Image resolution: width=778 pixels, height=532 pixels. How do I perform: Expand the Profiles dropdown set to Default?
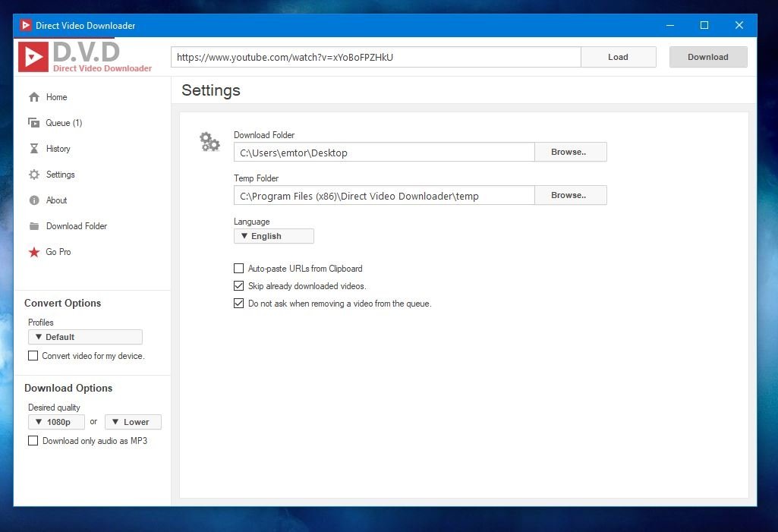pos(85,337)
